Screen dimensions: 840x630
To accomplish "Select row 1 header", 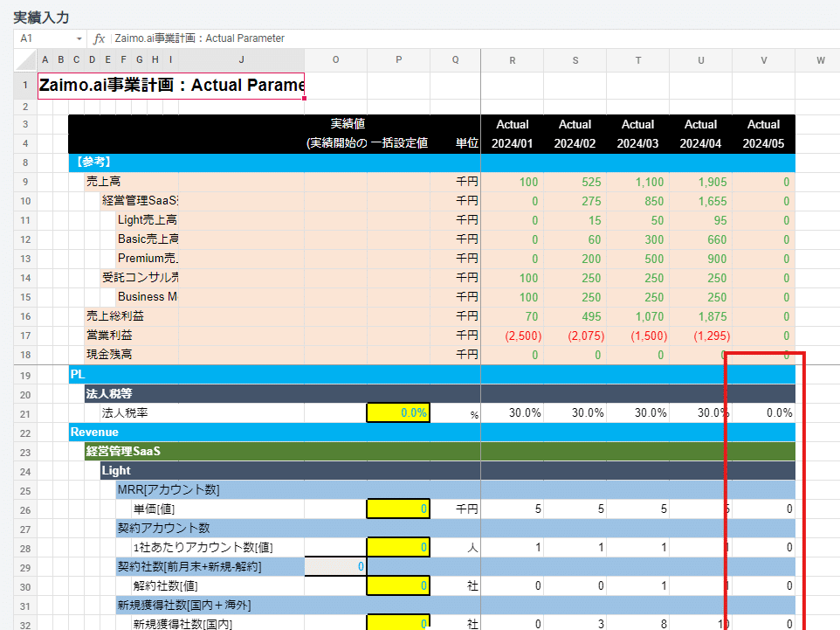I will tap(25, 86).
